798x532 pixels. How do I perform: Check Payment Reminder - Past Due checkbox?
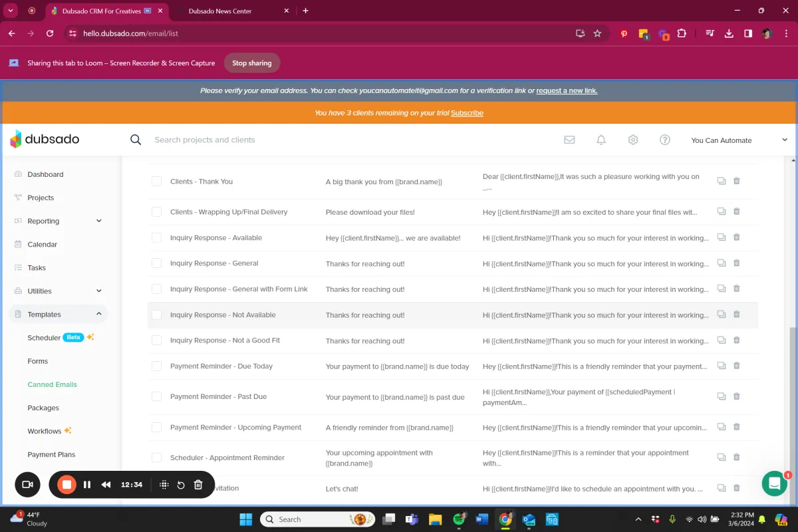[x=156, y=396]
